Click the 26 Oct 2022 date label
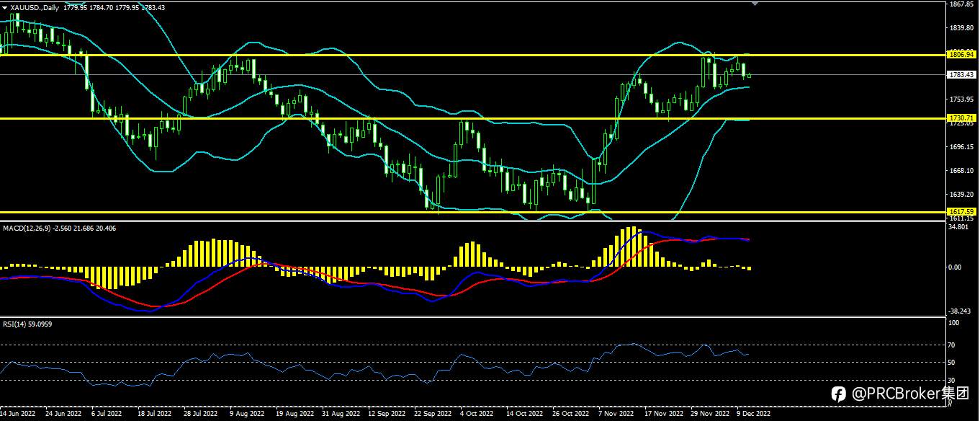Viewport: 980px width, 421px height. [570, 415]
